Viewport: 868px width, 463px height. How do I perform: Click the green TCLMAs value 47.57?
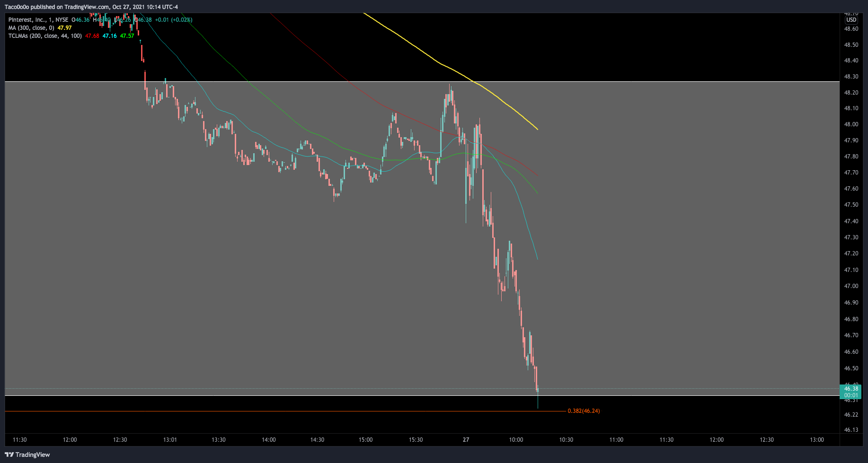[x=127, y=36]
